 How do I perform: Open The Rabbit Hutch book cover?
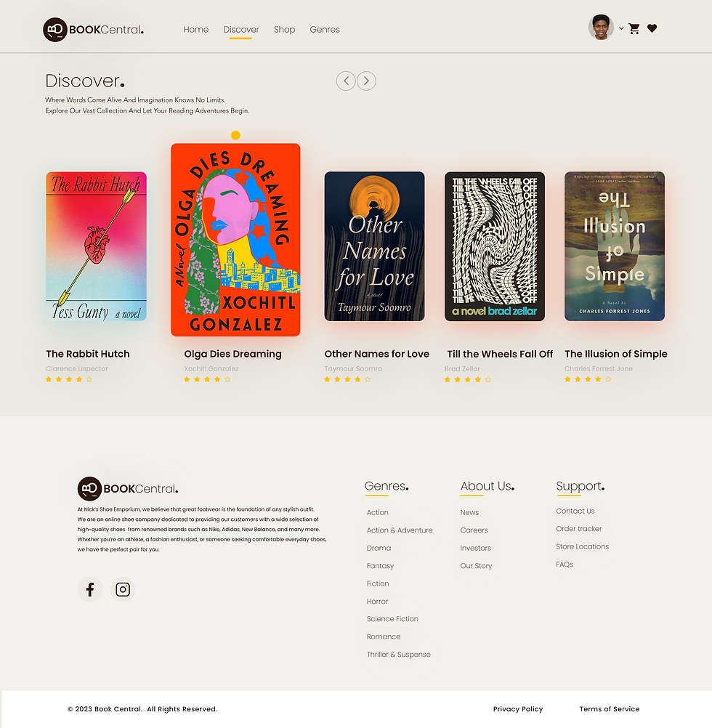click(96, 246)
